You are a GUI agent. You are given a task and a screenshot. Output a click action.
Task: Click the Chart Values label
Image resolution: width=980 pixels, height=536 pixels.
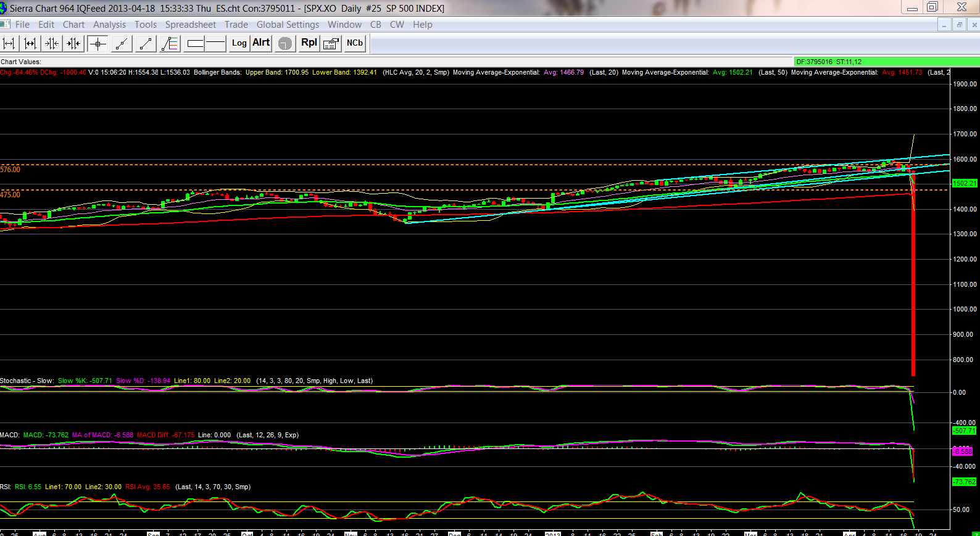[21, 62]
